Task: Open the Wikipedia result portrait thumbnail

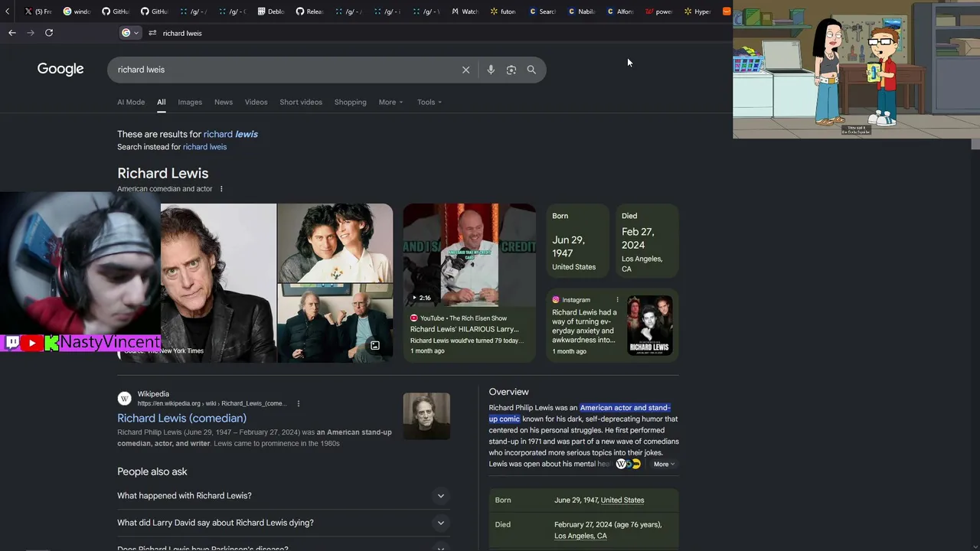Action: tap(426, 416)
